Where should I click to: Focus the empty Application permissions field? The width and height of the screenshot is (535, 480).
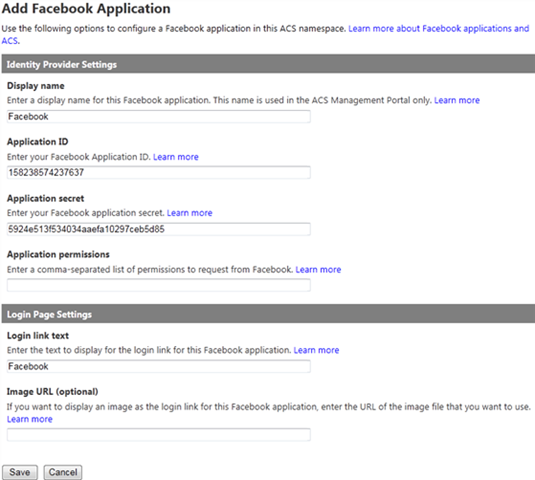click(x=159, y=285)
